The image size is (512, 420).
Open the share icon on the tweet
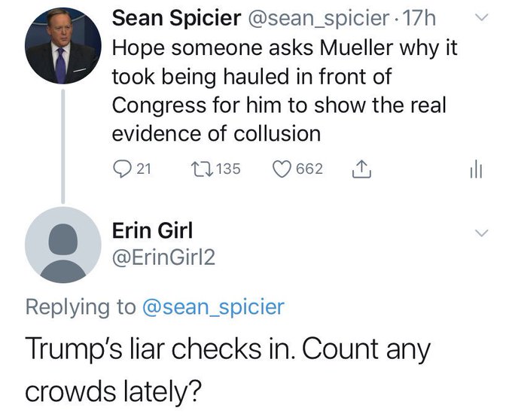click(x=361, y=169)
